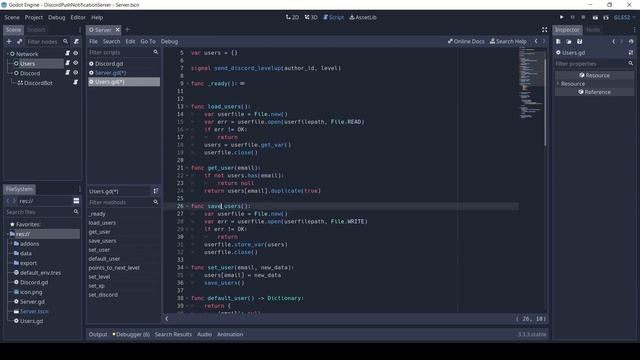
Task: Open the Debugger bottom panel
Action: click(x=131, y=334)
